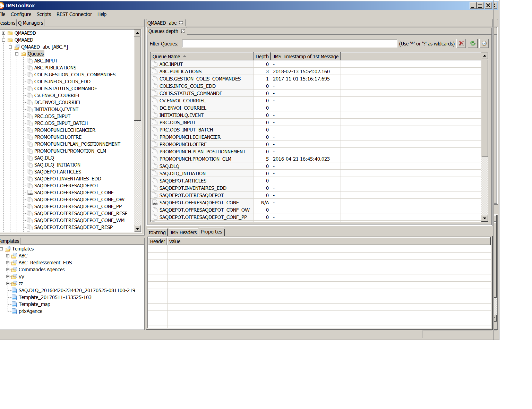
Task: Click the SAQDEPOT.OFFRESAQDEPOT_CONF row icon in the depth table
Action: [x=155, y=203]
